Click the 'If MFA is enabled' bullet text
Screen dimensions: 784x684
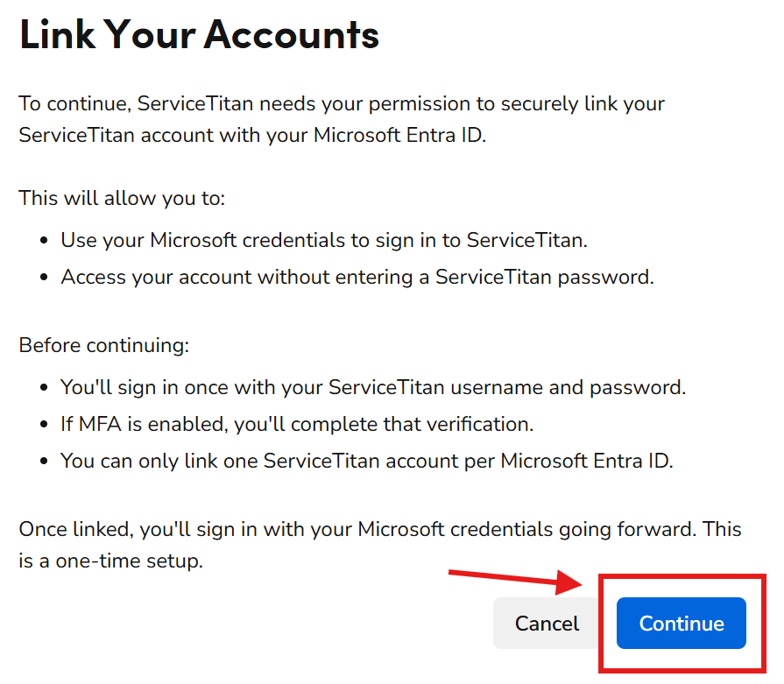[x=297, y=424]
